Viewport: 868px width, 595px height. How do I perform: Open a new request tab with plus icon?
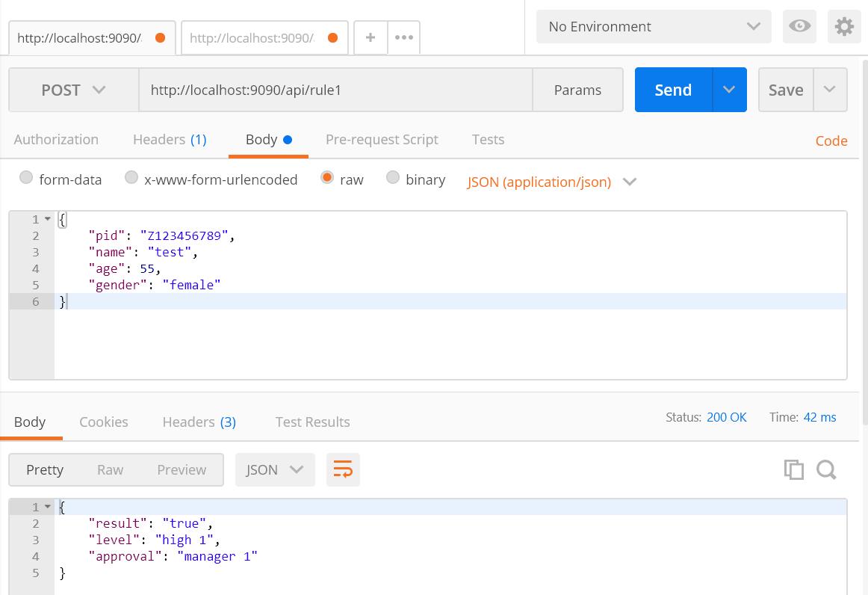coord(371,37)
